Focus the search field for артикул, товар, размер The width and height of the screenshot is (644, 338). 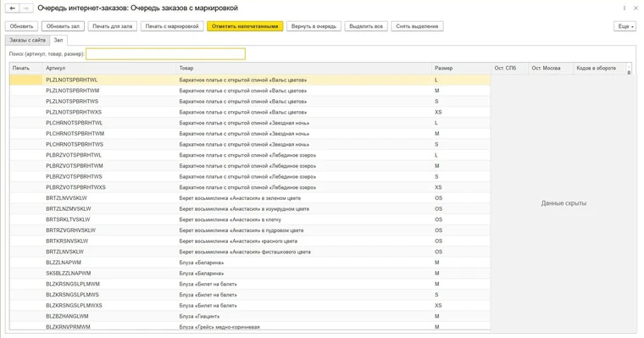[x=165, y=54]
